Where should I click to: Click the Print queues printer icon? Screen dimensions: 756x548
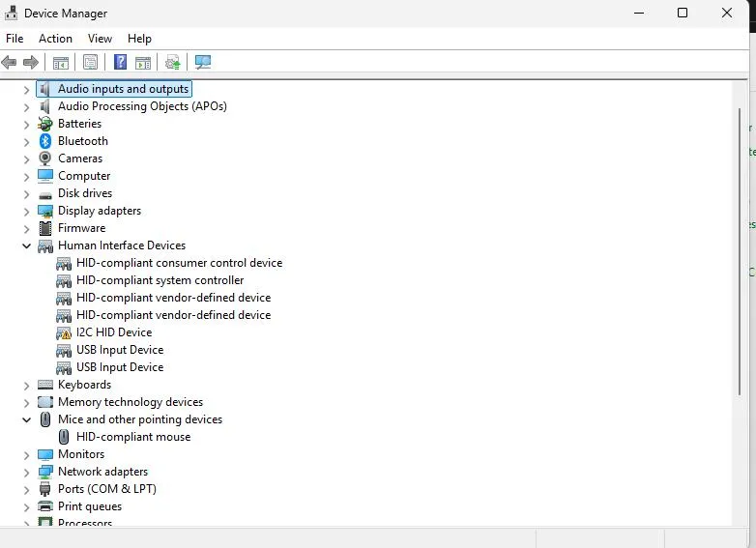point(45,506)
